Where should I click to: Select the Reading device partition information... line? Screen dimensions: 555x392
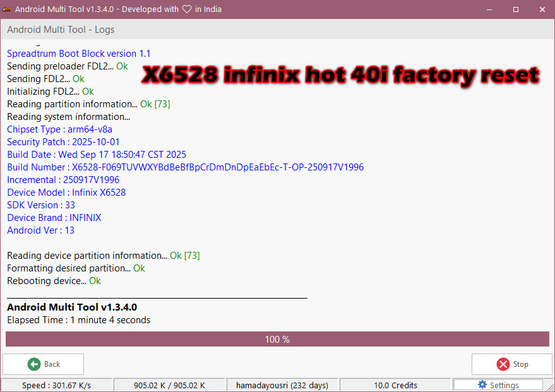(104, 256)
